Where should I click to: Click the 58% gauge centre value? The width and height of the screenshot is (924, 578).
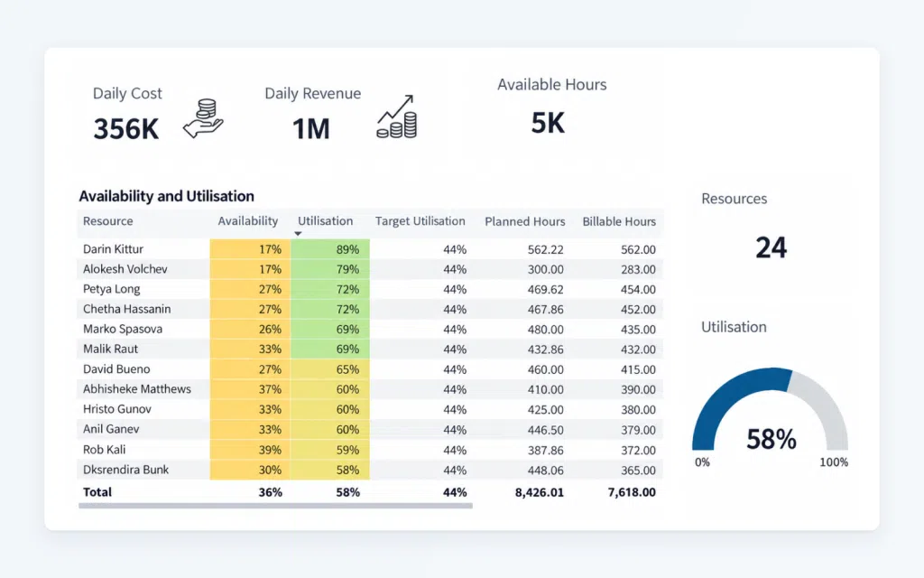[771, 439]
